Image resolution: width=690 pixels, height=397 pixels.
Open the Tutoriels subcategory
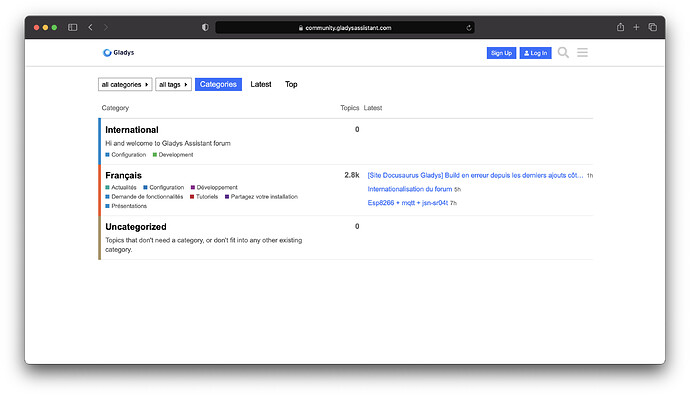coord(204,197)
